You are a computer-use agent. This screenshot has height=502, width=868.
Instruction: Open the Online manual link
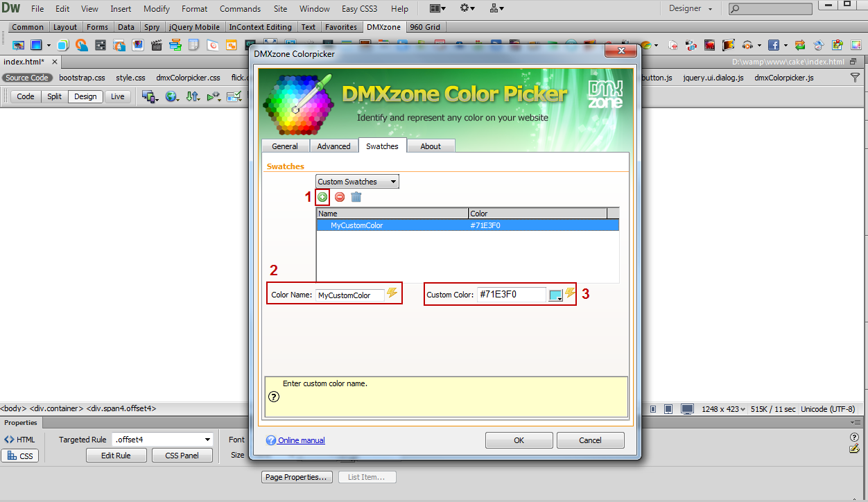[302, 440]
